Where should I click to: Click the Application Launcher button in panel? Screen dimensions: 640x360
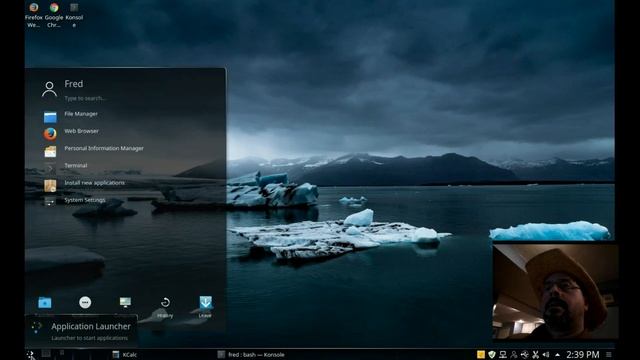point(31,355)
